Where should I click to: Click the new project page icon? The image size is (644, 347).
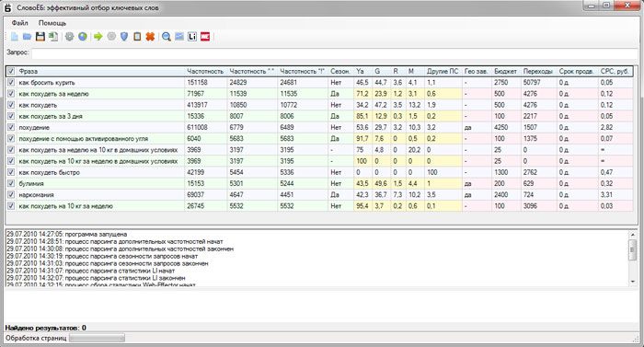[x=15, y=37]
